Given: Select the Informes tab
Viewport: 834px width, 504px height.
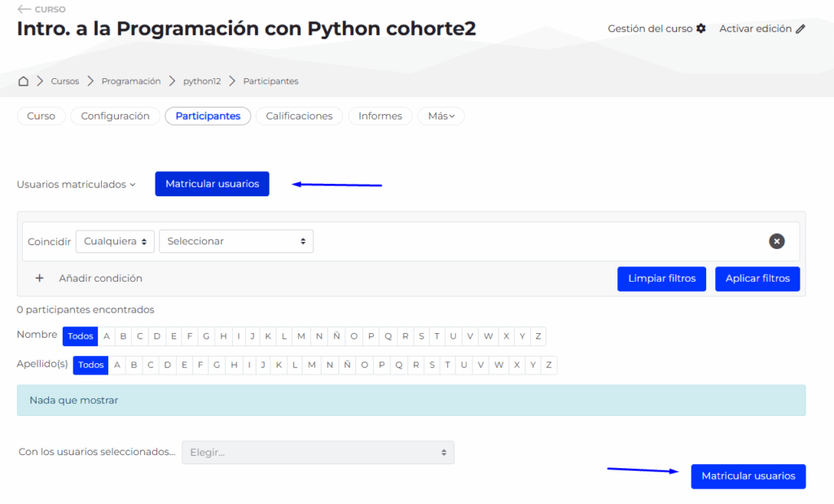Looking at the screenshot, I should pos(380,116).
